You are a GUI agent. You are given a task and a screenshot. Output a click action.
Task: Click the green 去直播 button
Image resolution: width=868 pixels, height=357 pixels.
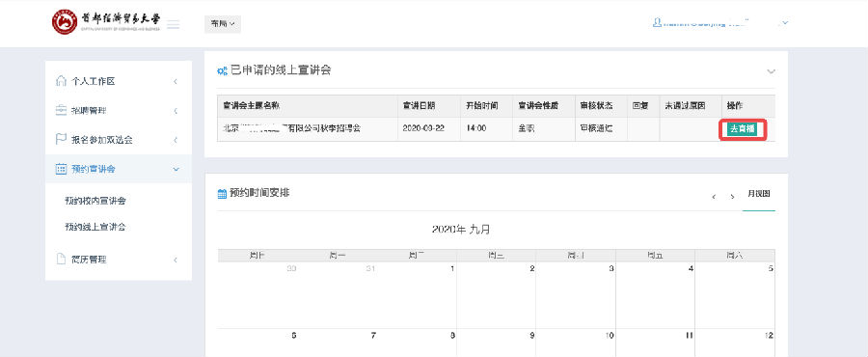coord(743,129)
